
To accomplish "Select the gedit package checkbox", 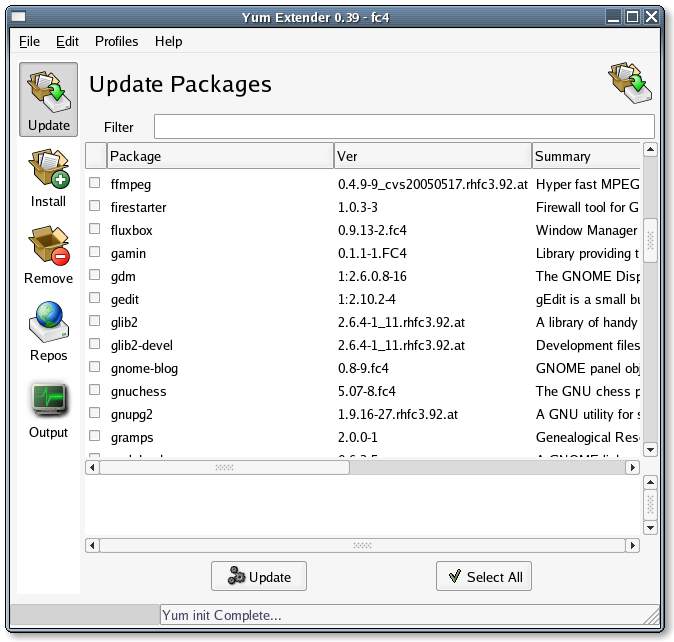I will click(95, 299).
